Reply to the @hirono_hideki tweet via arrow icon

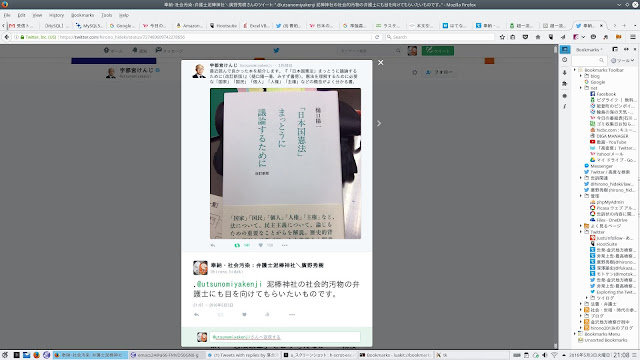(196, 315)
